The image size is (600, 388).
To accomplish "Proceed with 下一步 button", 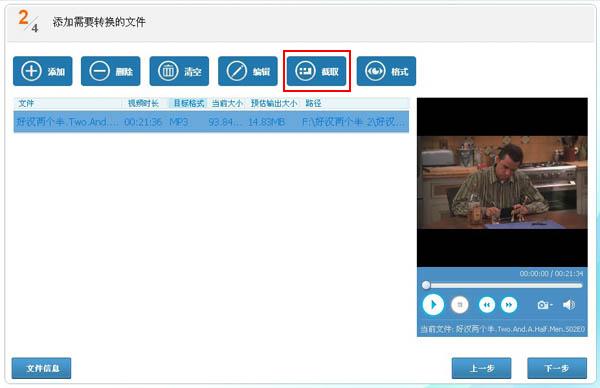I will tap(557, 368).
